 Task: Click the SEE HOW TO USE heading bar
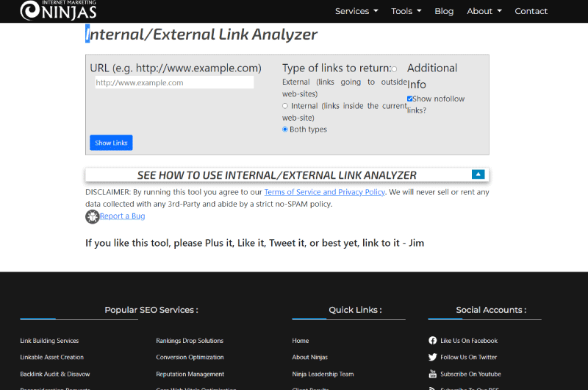click(x=287, y=175)
